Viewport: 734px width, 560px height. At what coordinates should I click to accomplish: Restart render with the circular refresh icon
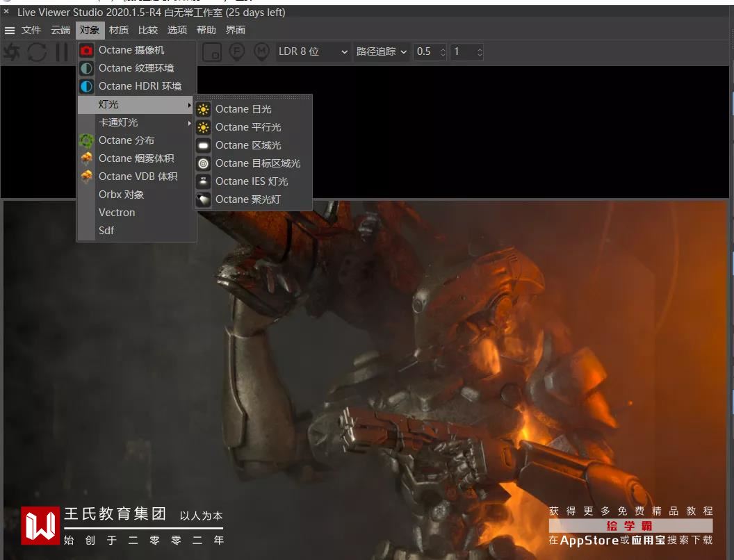tap(37, 51)
